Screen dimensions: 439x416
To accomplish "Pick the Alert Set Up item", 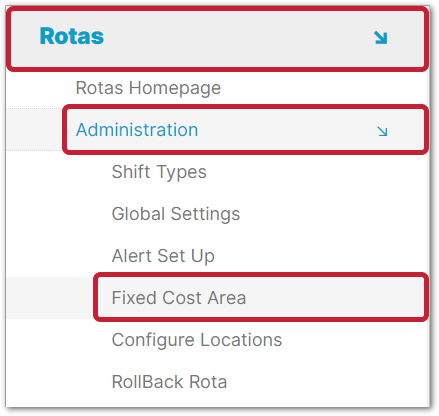I will (x=163, y=256).
